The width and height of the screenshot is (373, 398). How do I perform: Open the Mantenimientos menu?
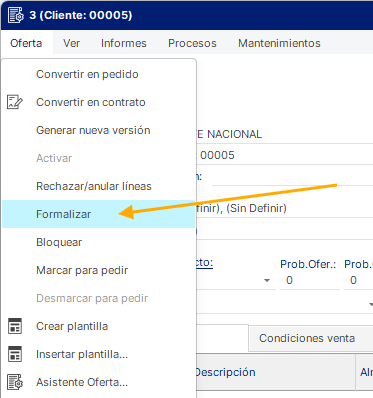279,43
